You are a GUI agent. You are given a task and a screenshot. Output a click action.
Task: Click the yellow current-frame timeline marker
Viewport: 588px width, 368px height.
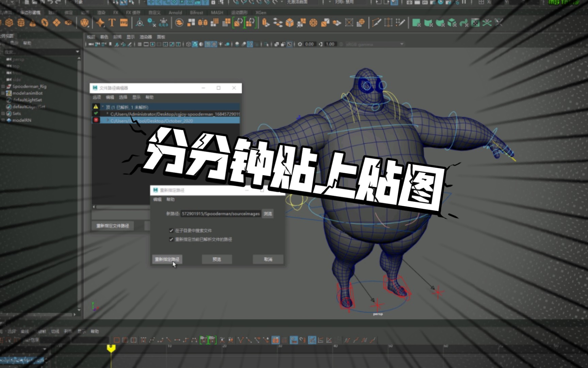[x=111, y=348]
